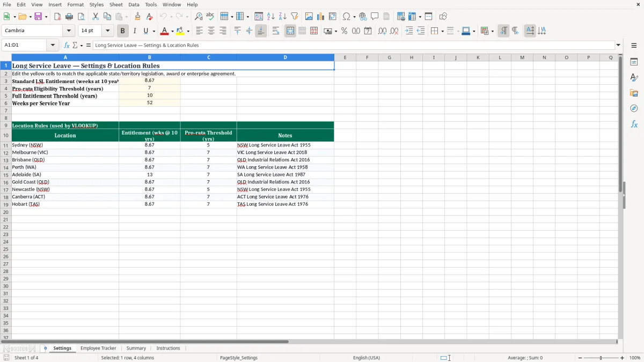This screenshot has height=362, width=644.
Task: Apply the red font color
Action: (x=165, y=31)
